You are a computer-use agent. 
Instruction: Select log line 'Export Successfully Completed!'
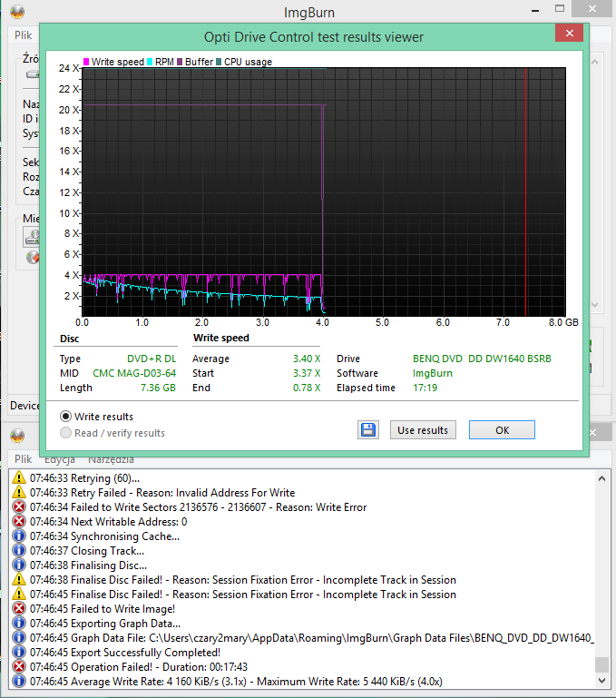click(125, 653)
